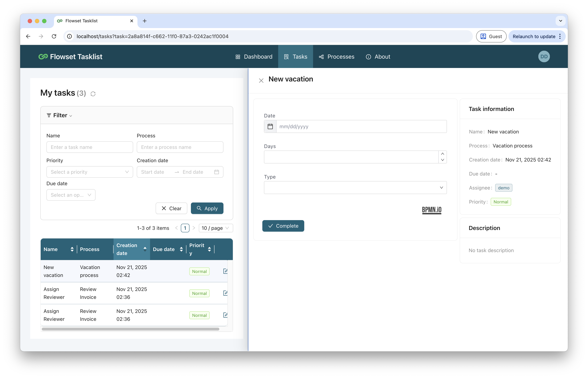This screenshot has width=588, height=378.
Task: Select the edit icon on New vacation row
Action: tap(225, 271)
